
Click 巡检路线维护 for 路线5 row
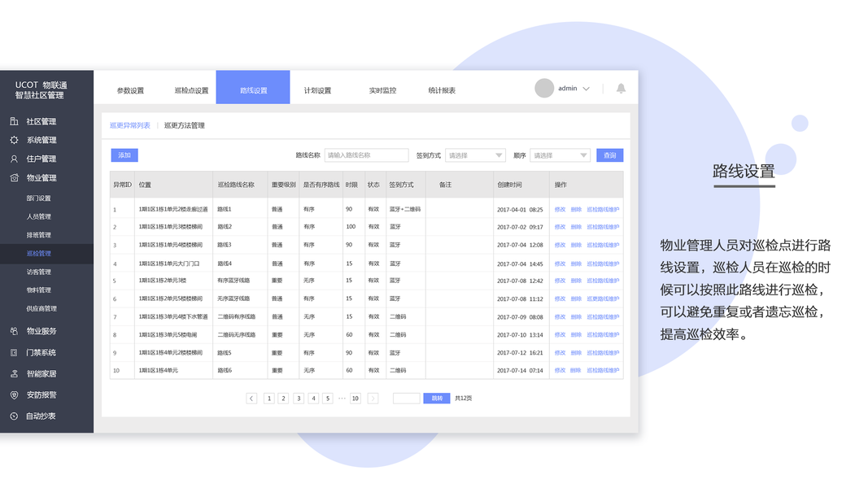coord(603,353)
